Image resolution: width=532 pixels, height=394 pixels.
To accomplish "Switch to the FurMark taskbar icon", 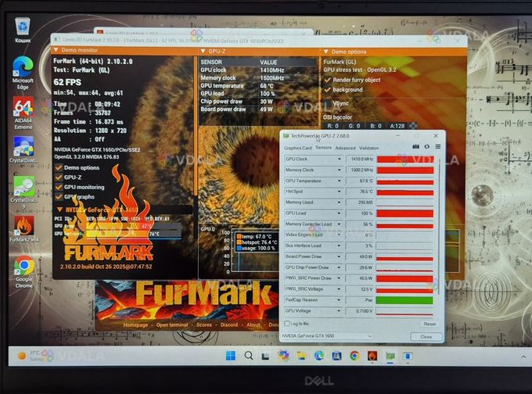I will tap(372, 356).
